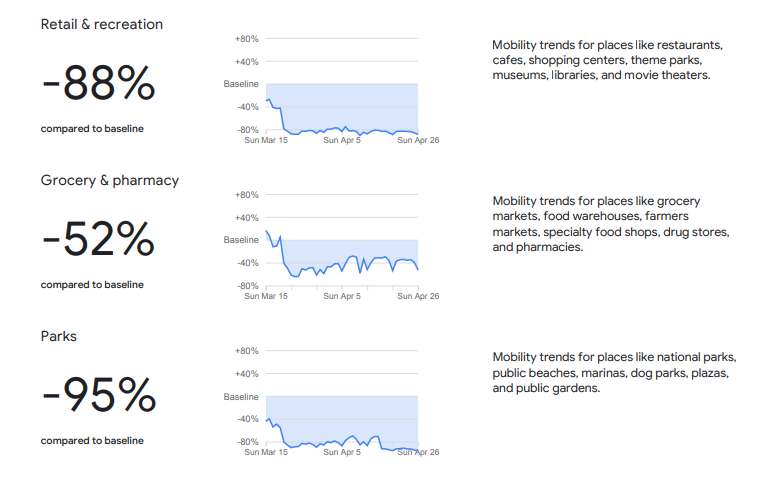
Task: Click Sun Apr 5 label on parks chart
Action: (x=342, y=452)
